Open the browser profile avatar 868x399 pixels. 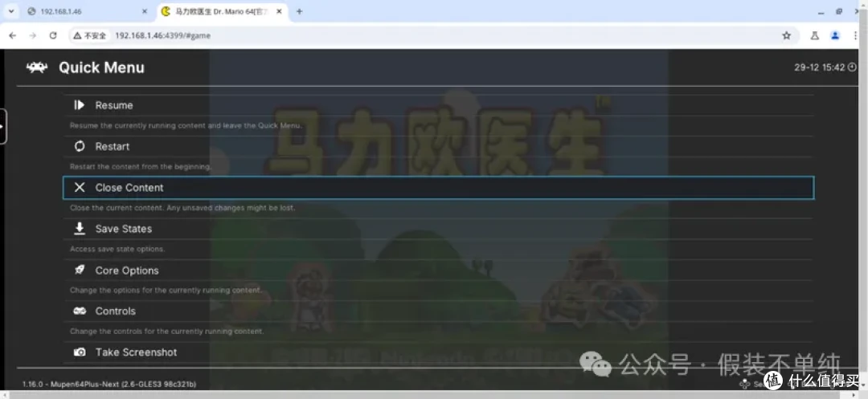[x=835, y=35]
